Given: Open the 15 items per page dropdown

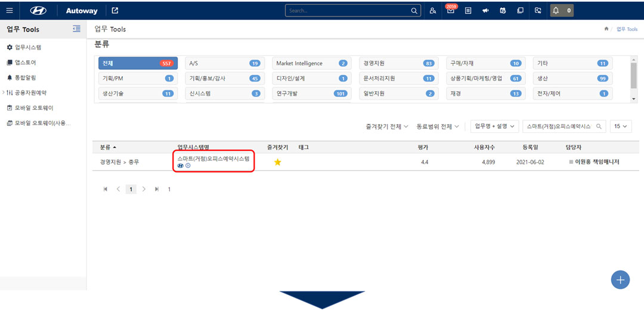Looking at the screenshot, I should tap(621, 126).
